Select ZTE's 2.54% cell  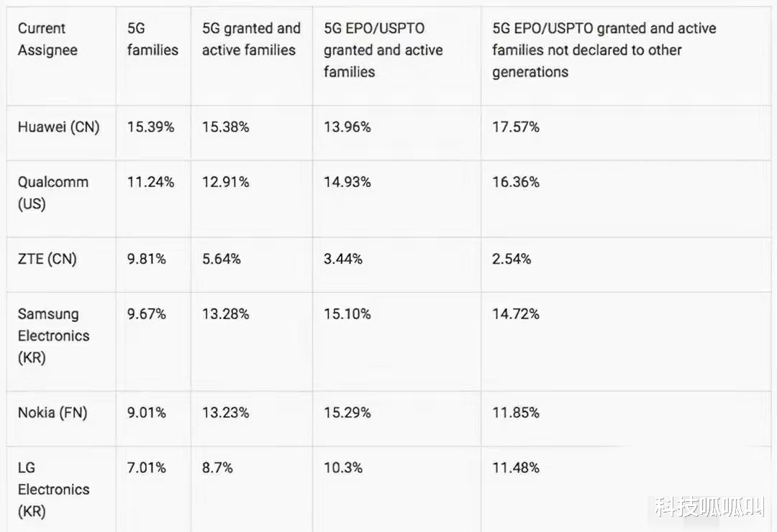[x=512, y=259]
